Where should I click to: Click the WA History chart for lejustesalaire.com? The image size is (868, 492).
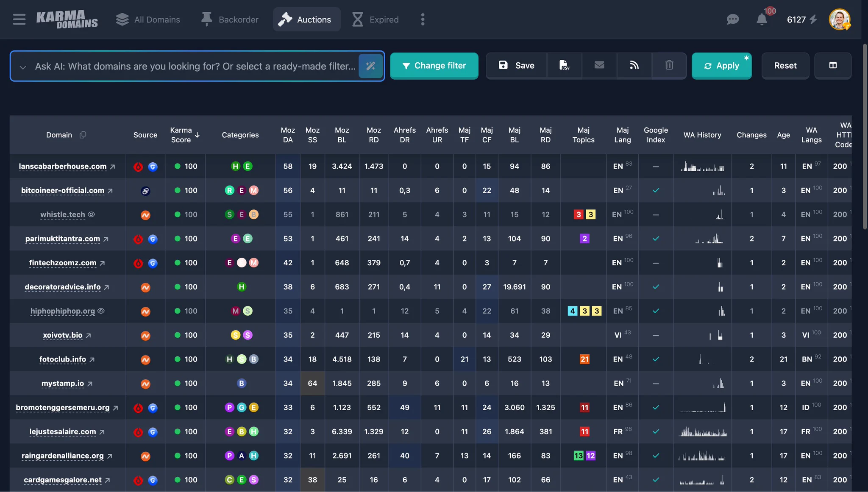click(x=702, y=432)
